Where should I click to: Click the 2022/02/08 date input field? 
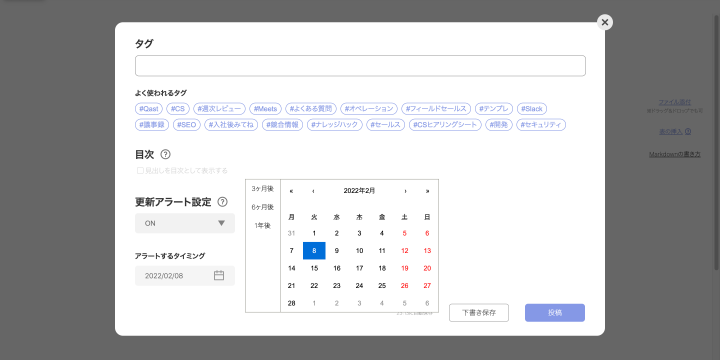185,276
